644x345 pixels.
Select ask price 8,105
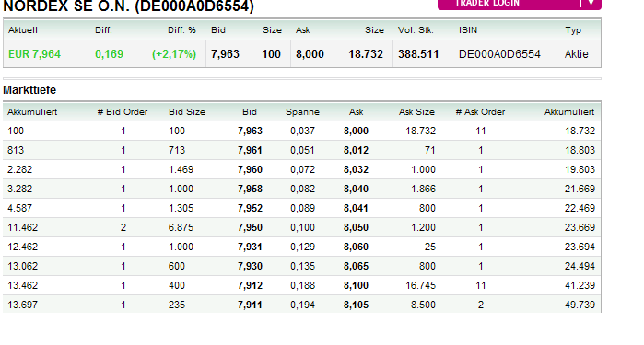[357, 305]
